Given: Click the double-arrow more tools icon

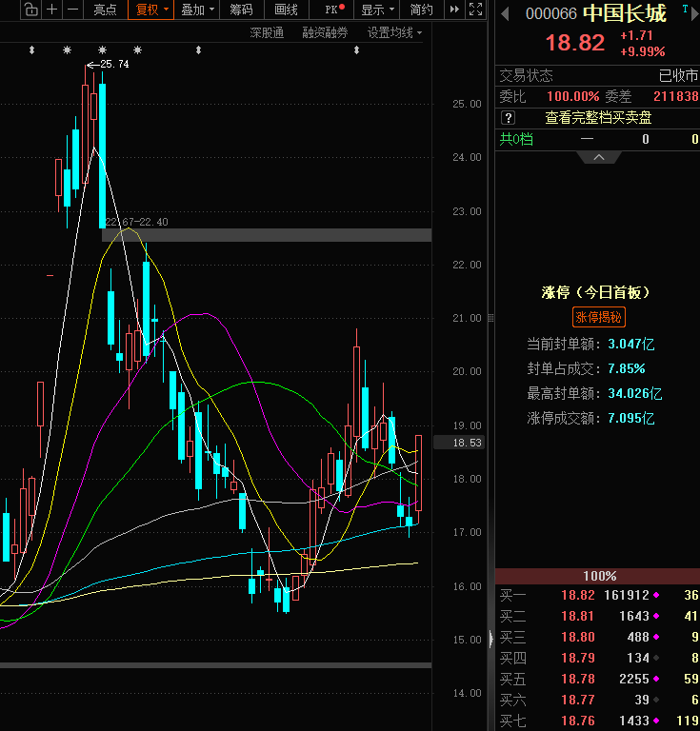Looking at the screenshot, I should click(x=454, y=10).
